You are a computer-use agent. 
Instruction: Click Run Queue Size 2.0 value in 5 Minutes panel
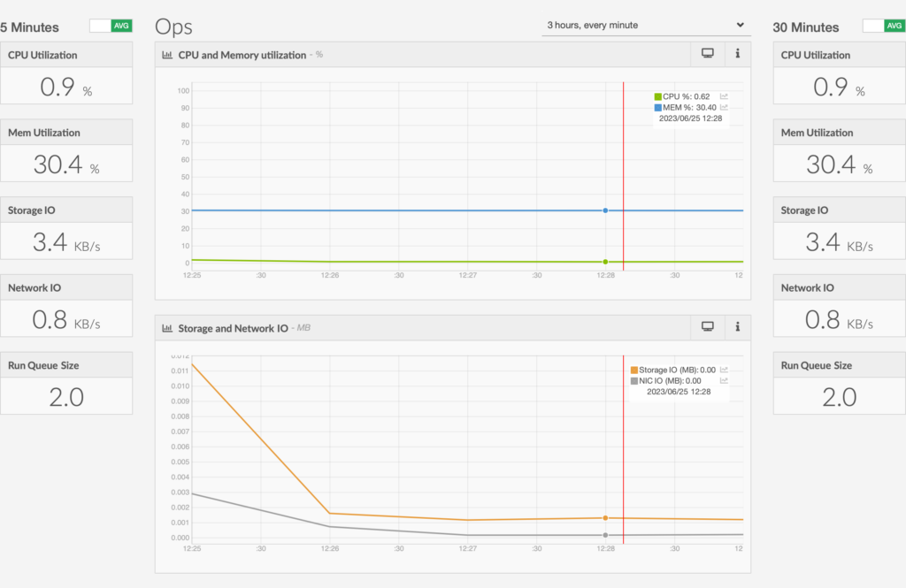(x=66, y=397)
